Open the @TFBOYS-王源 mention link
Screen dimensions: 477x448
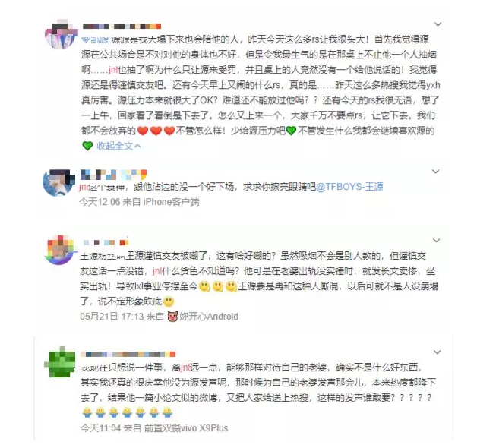349,187
